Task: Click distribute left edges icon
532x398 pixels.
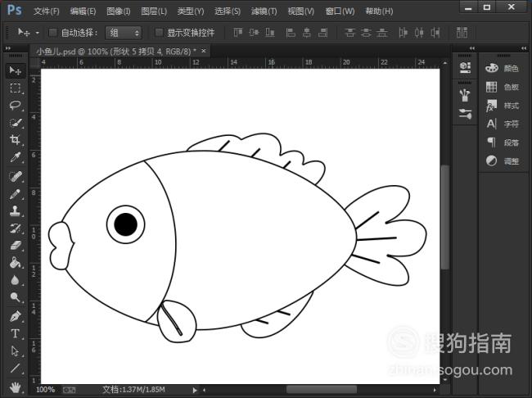Action: tap(403, 33)
